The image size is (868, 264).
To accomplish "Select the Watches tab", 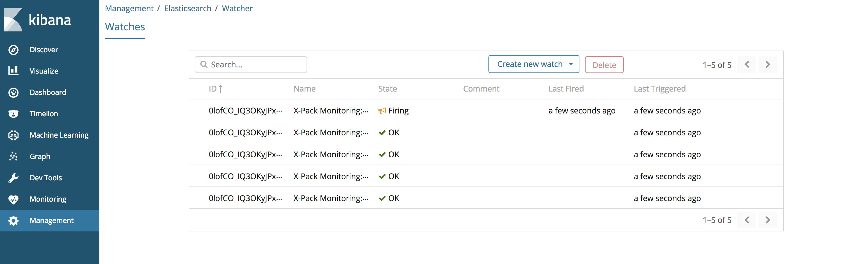I will point(125,27).
